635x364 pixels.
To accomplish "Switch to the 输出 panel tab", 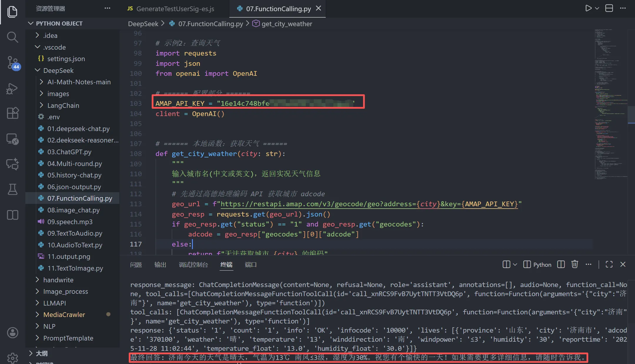I will (x=160, y=265).
